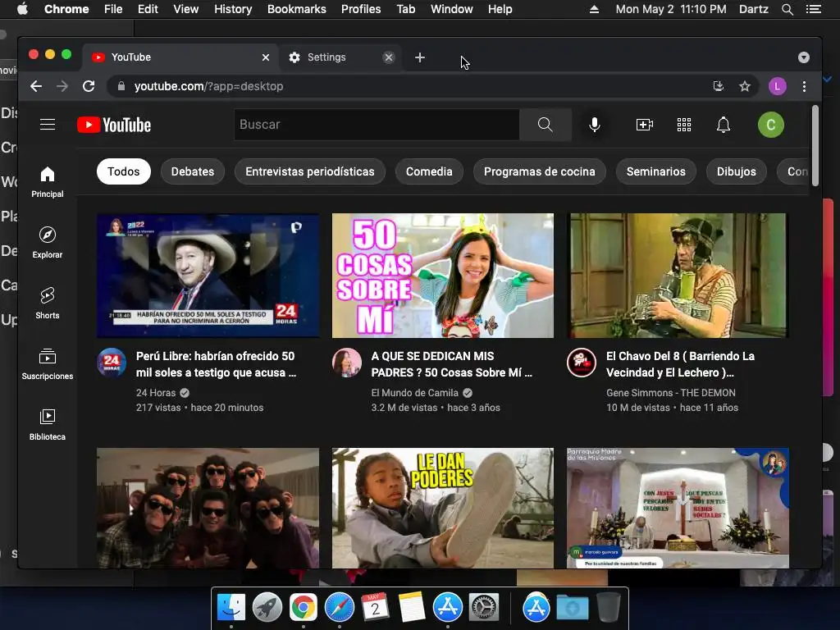Close the YouTube tab
840x630 pixels.
[266, 57]
